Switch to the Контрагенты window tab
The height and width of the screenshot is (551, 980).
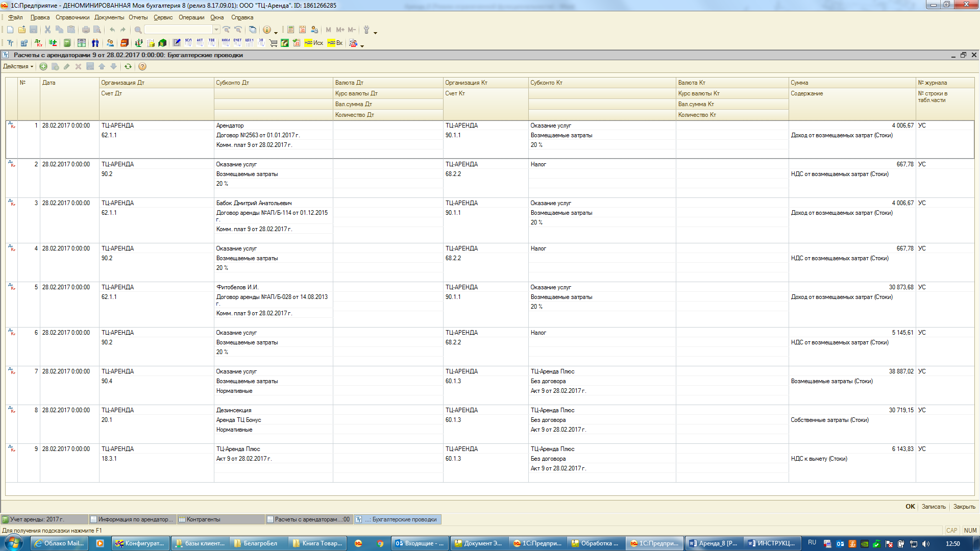pyautogui.click(x=203, y=519)
